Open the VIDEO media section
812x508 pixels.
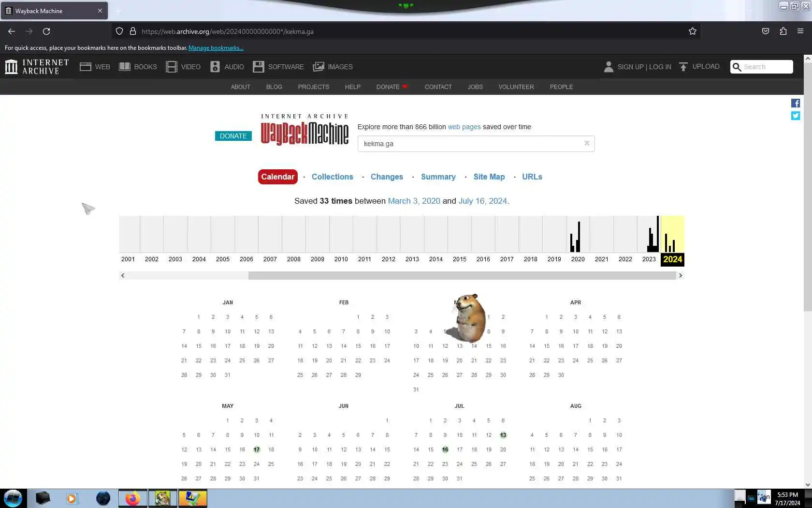[183, 67]
